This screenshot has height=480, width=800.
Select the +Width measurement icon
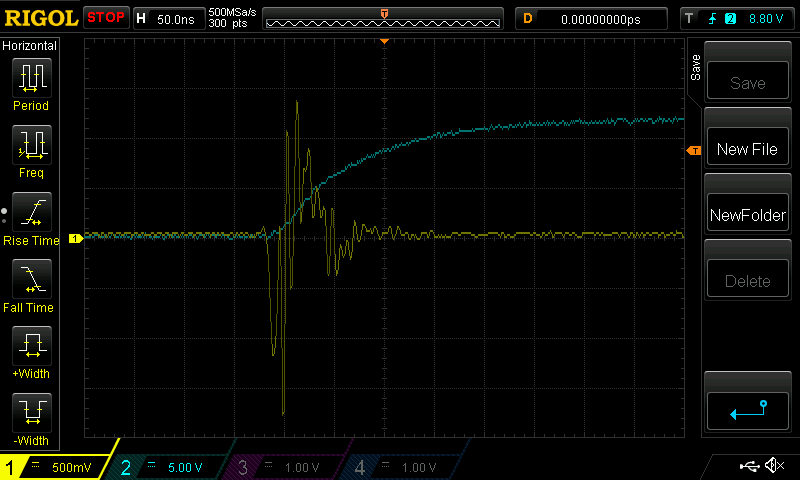[32, 346]
